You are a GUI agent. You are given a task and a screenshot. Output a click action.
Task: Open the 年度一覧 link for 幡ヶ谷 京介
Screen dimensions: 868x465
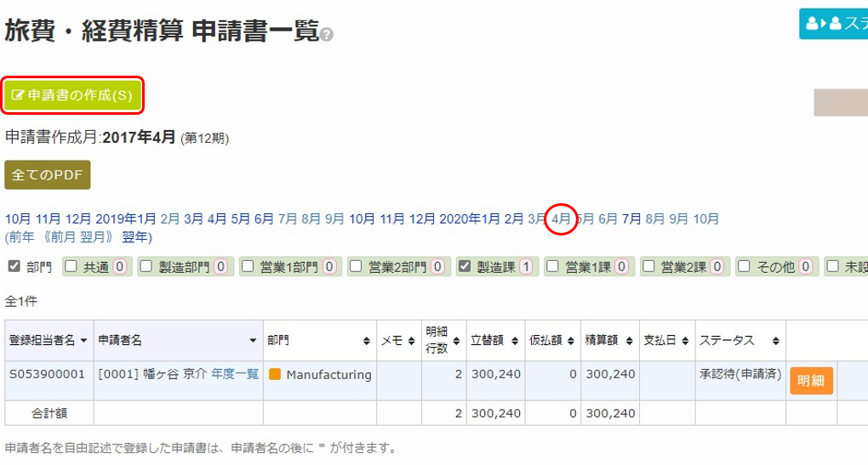[x=235, y=374]
